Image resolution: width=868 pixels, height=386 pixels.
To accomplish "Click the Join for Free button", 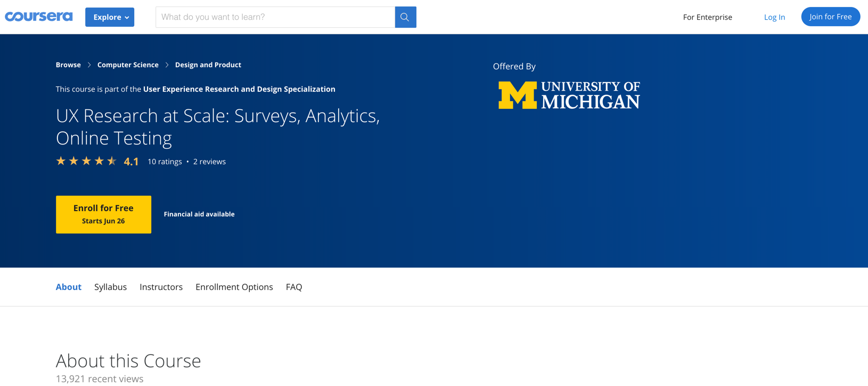I will (830, 17).
